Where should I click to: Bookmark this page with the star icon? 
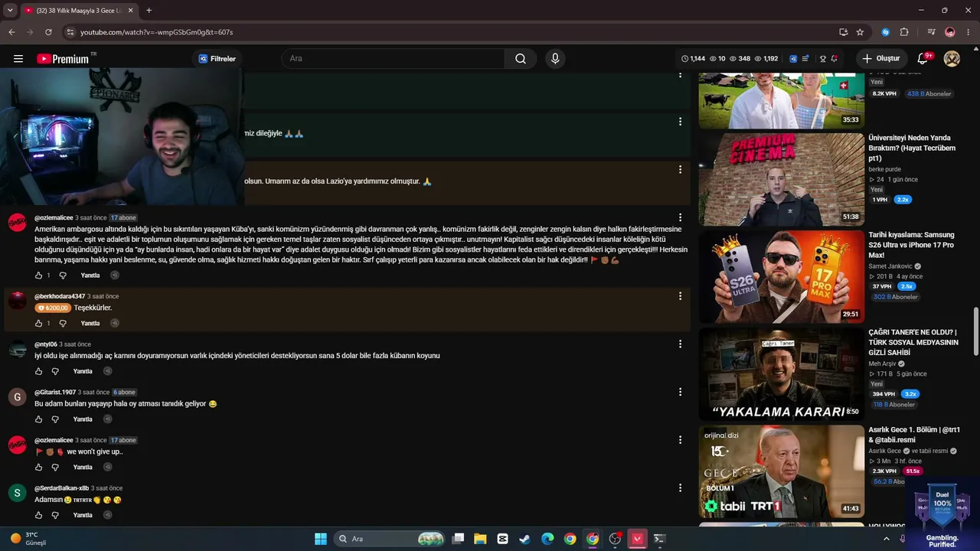(x=860, y=32)
